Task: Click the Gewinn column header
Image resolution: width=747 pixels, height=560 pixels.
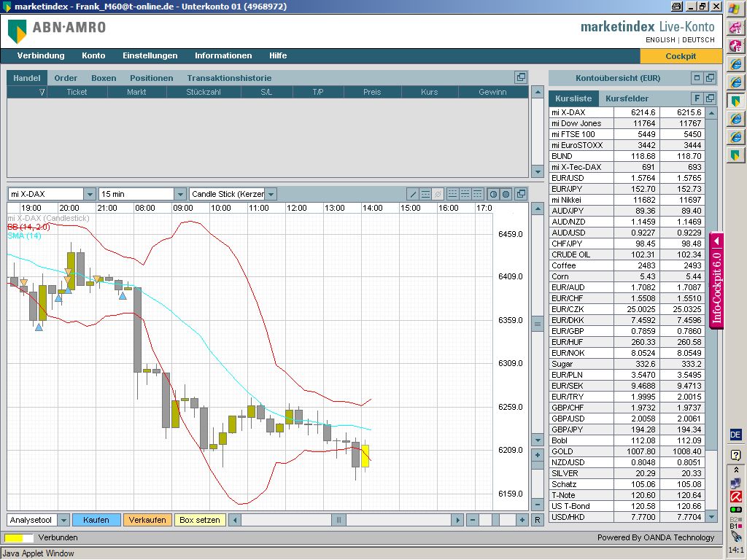Action: click(x=492, y=92)
